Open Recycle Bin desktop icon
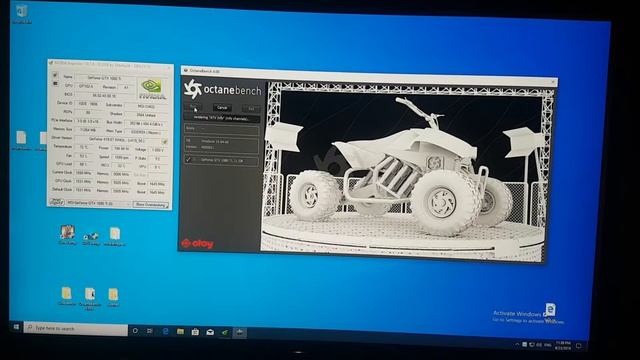The height and width of the screenshot is (360, 640). tap(21, 14)
